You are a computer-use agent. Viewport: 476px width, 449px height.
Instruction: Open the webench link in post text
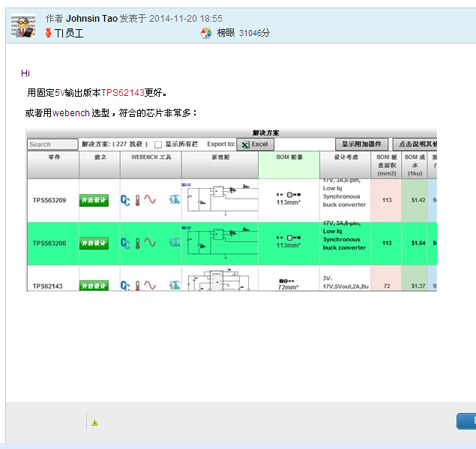click(x=70, y=113)
